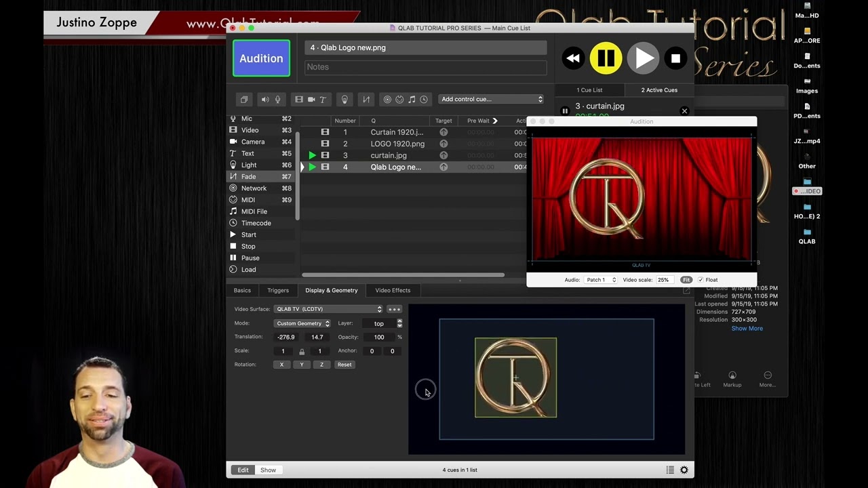Open workspace settings gear icon

pyautogui.click(x=684, y=470)
